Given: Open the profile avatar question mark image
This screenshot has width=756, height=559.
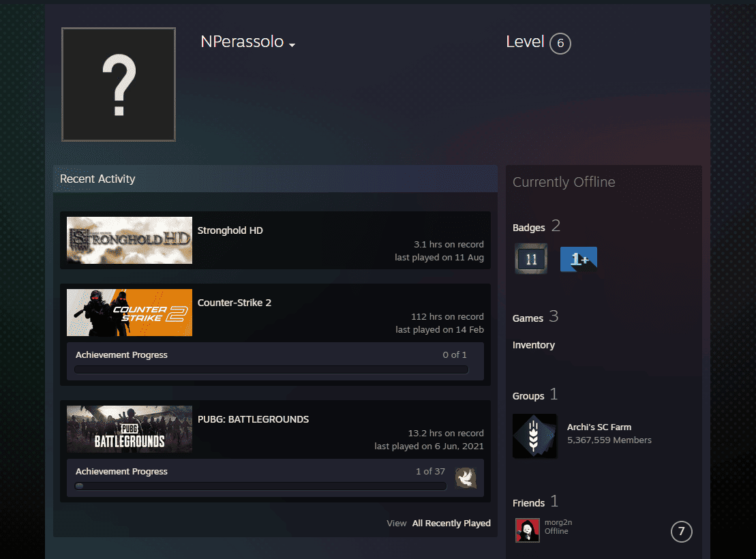Looking at the screenshot, I should pyautogui.click(x=119, y=85).
